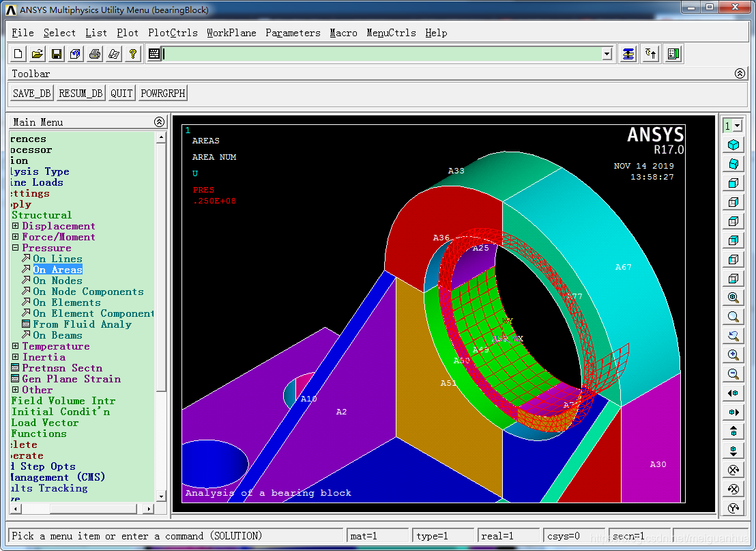
Task: Open an ANSYS file via folder icon
Action: pos(37,54)
